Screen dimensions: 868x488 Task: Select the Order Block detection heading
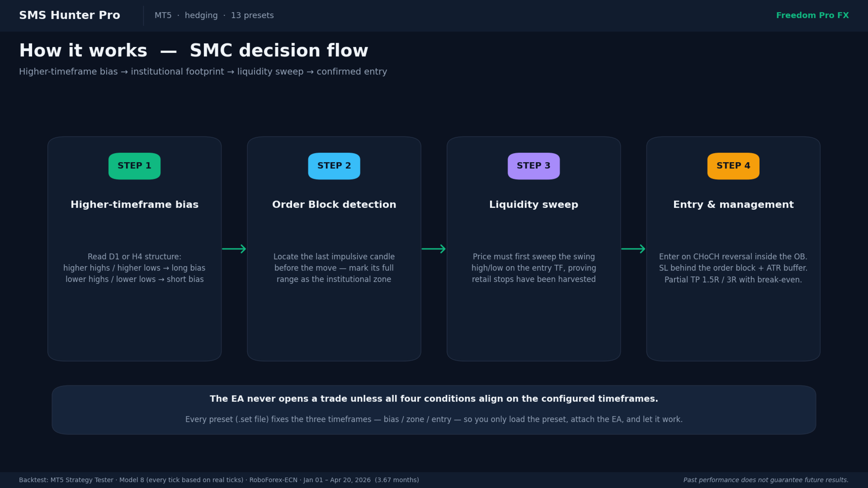coord(334,205)
